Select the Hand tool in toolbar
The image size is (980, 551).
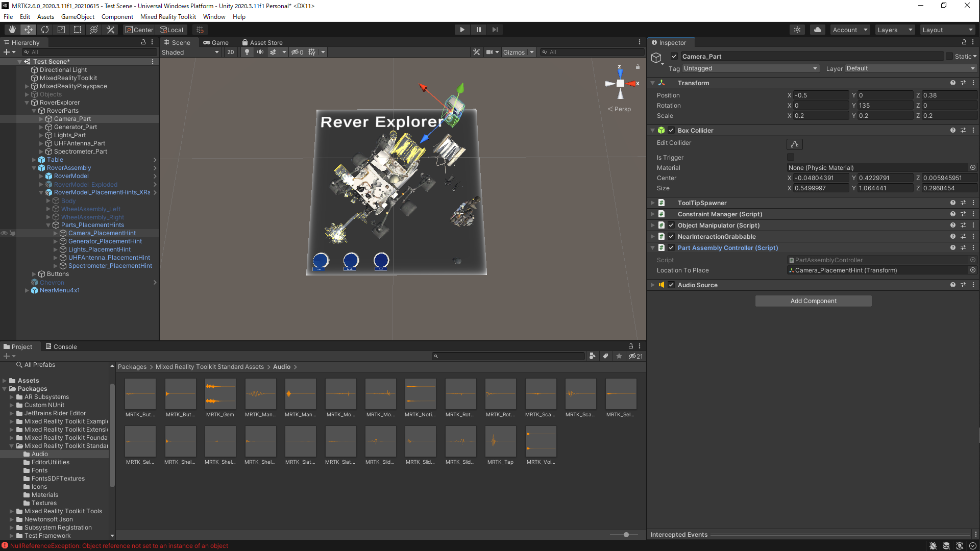point(12,30)
